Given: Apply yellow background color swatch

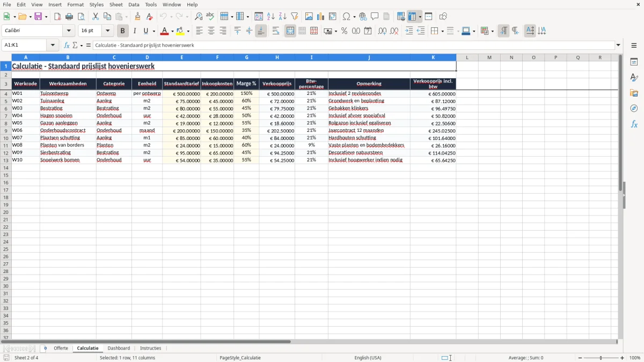Looking at the screenshot, I should (180, 31).
